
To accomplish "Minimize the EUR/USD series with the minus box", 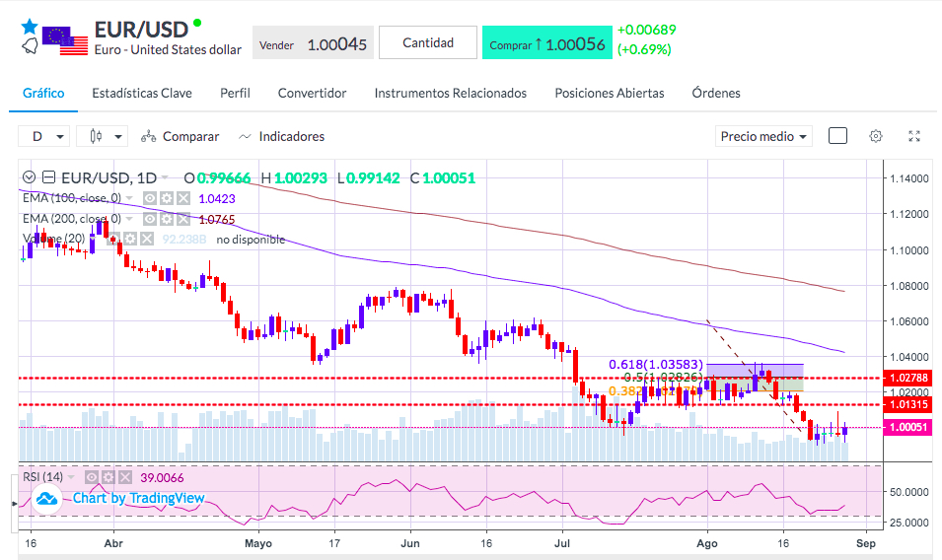I will 49,177.
